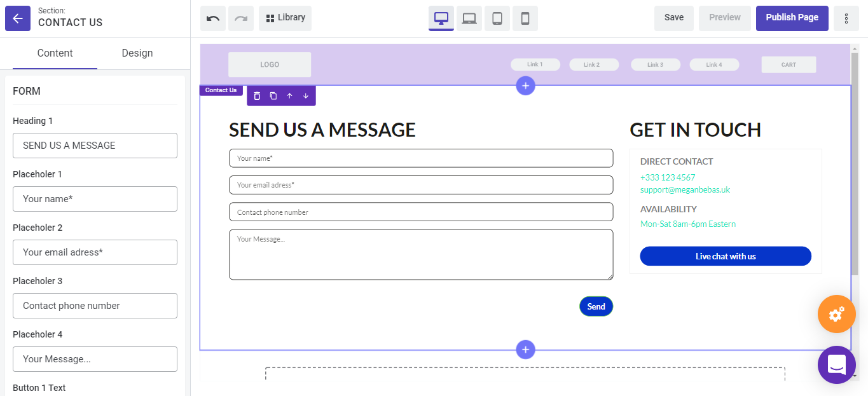Click the LOGO placeholder in header

270,65
